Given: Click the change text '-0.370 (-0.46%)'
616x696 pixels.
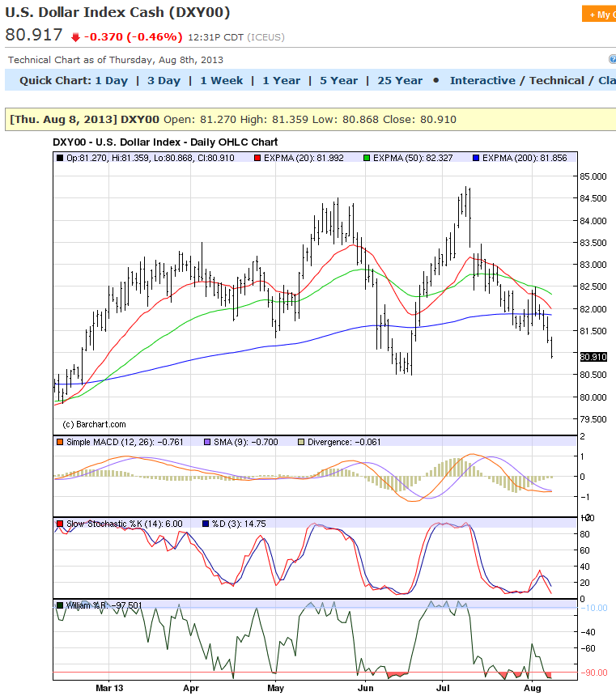Looking at the screenshot, I should (134, 37).
